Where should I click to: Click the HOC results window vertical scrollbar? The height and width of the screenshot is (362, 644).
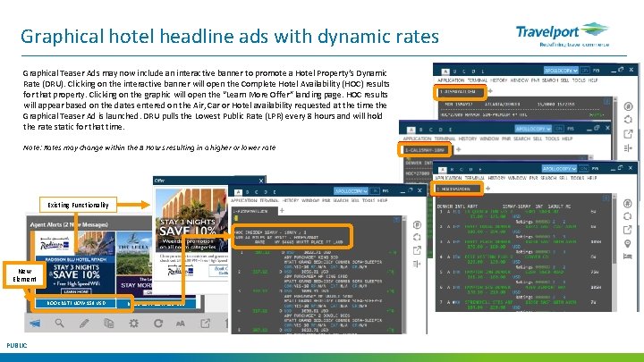pos(402,274)
